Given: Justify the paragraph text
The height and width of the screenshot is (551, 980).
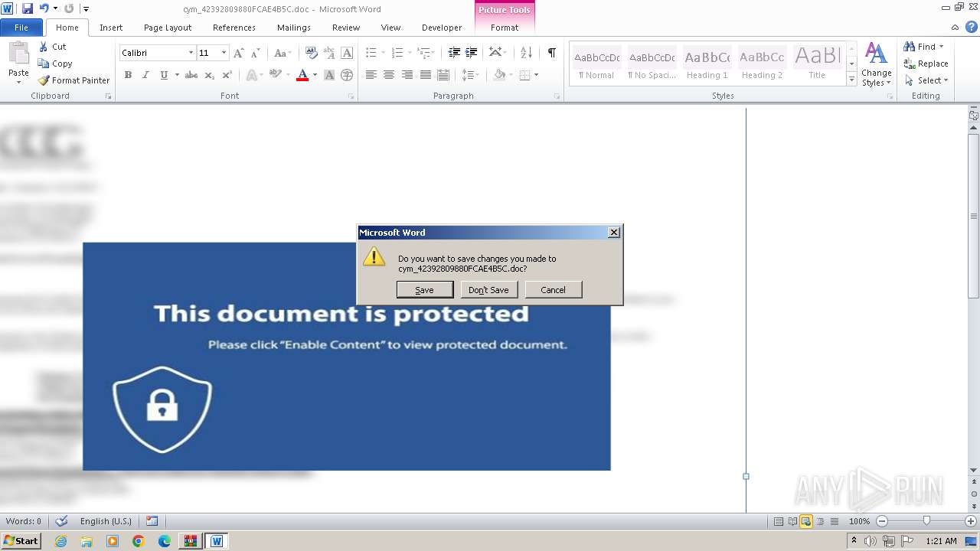Looking at the screenshot, I should tap(425, 75).
